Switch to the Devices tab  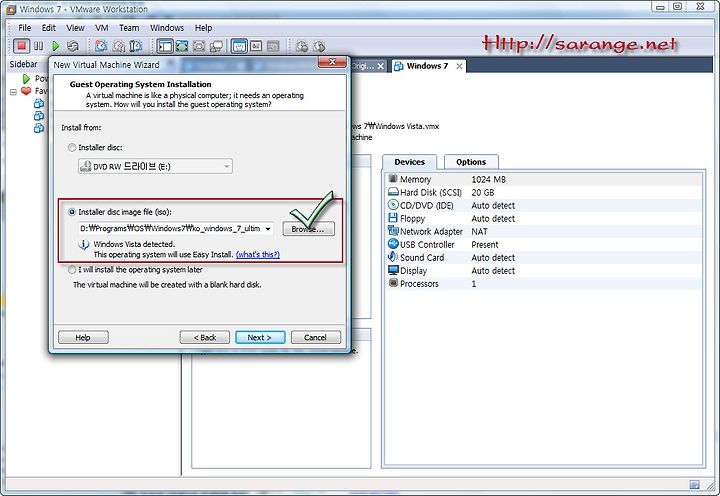[x=410, y=162]
